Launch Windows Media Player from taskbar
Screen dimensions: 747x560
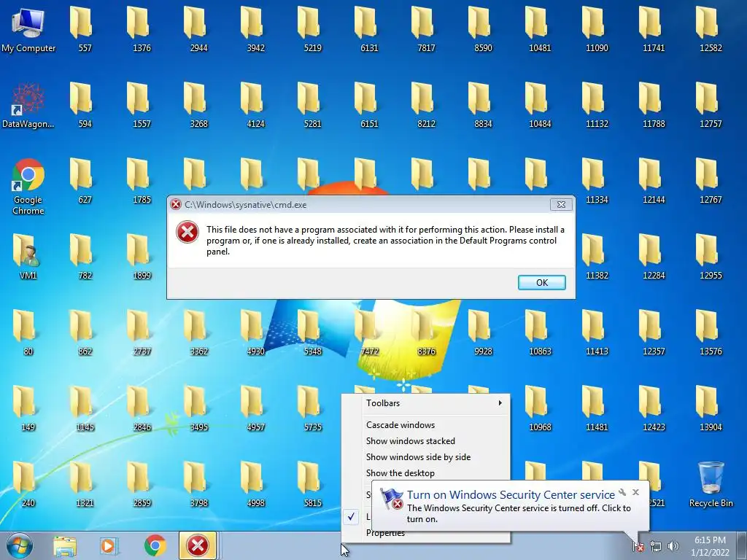pos(109,545)
